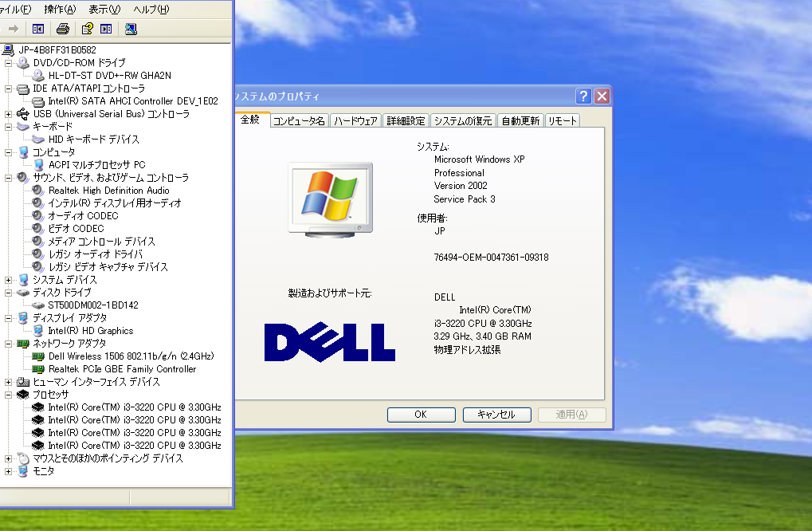The height and width of the screenshot is (531, 812).
Task: Collapse the network adapter node
Action: click(x=8, y=344)
